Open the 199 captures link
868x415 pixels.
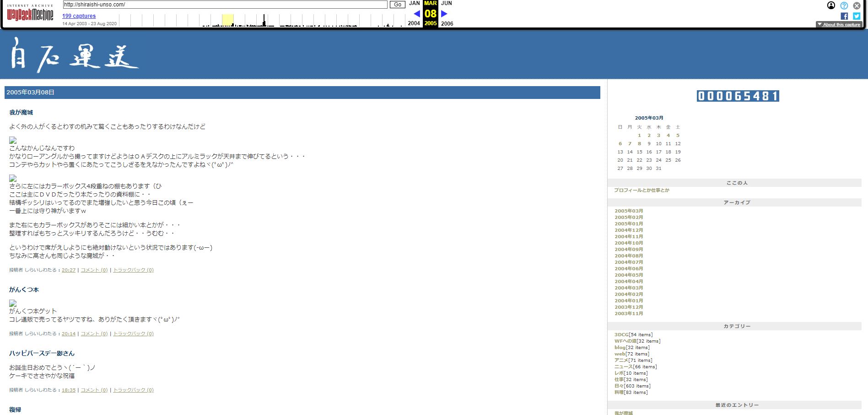79,16
